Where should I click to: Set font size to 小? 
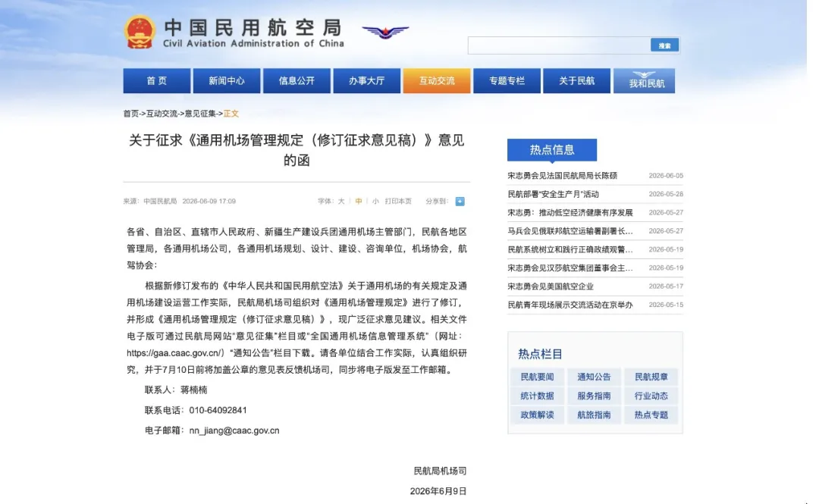click(x=375, y=201)
